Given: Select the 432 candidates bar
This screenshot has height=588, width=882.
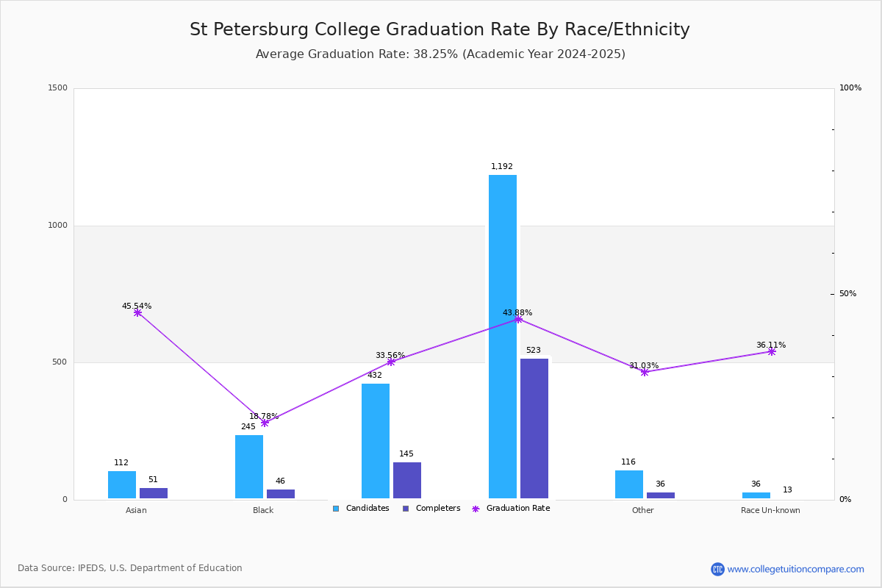Looking at the screenshot, I should point(376,441).
